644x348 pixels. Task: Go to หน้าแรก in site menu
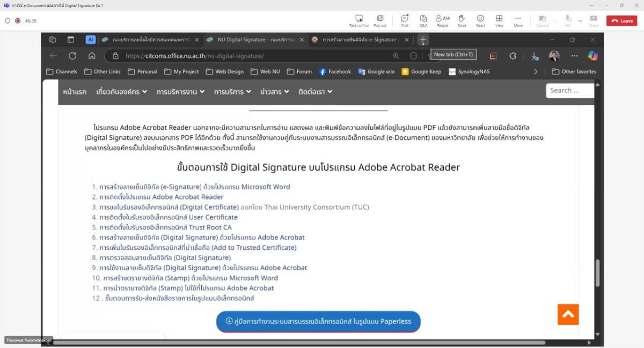75,92
